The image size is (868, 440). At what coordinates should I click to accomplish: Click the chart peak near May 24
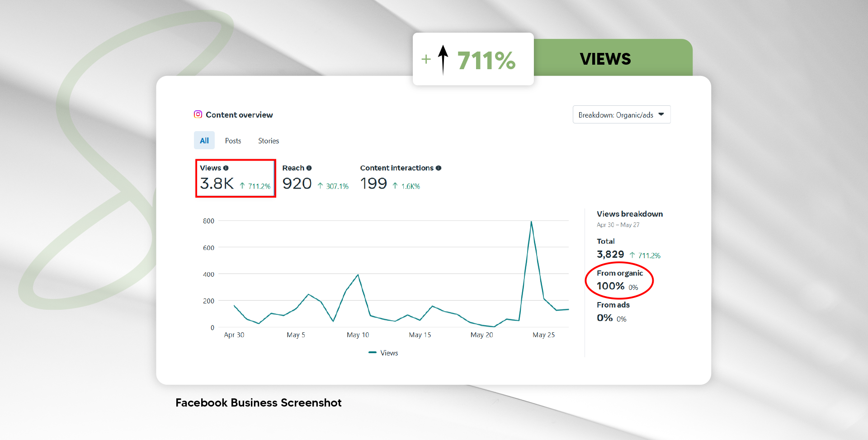(x=531, y=222)
